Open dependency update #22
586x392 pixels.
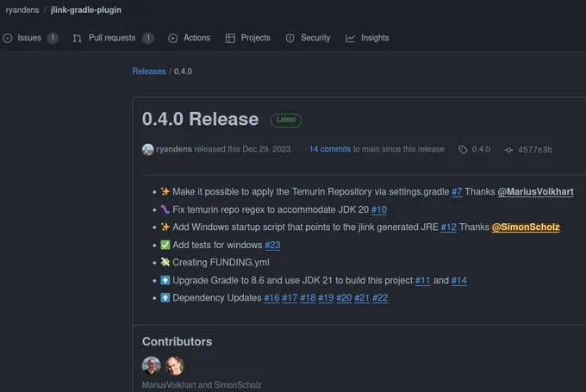pyautogui.click(x=380, y=298)
